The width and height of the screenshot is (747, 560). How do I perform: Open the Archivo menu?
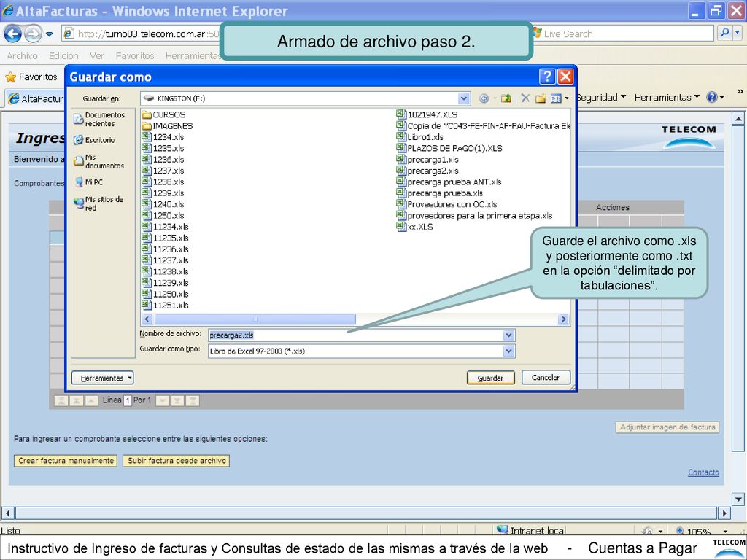[x=22, y=55]
